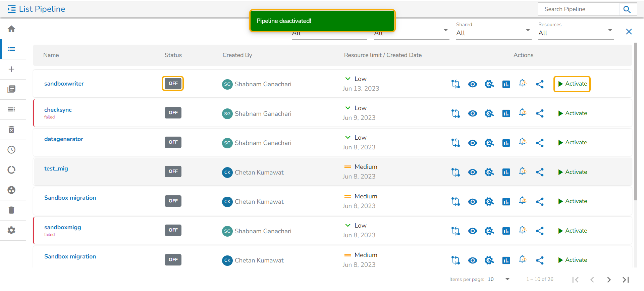
Task: Click the trash bin icon in sidebar
Action: (x=11, y=210)
